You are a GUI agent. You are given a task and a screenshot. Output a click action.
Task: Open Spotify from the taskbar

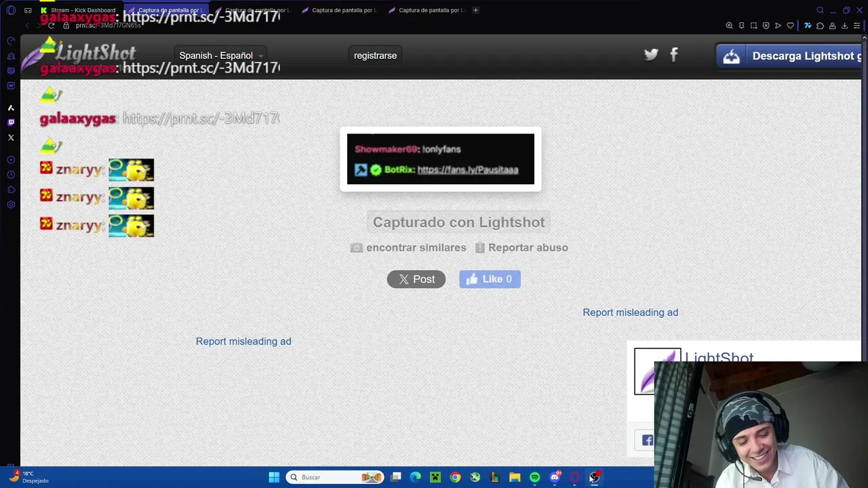point(534,477)
